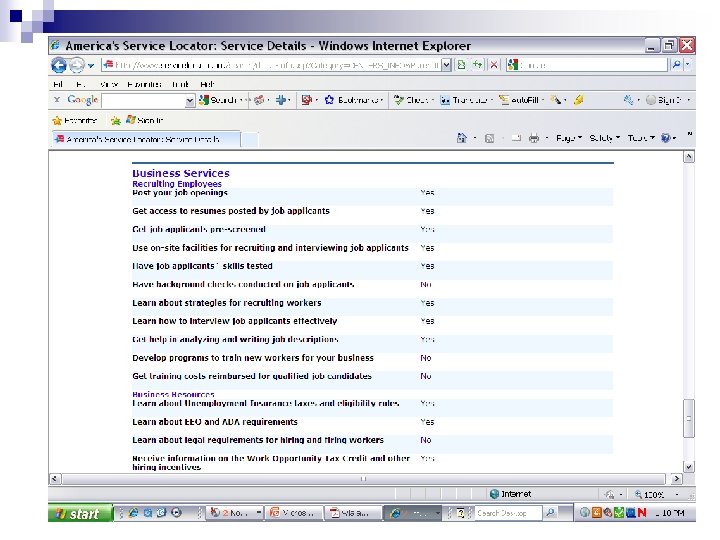720x540 pixels.
Task: Click the Help question mark icon in command bar
Action: (x=666, y=138)
